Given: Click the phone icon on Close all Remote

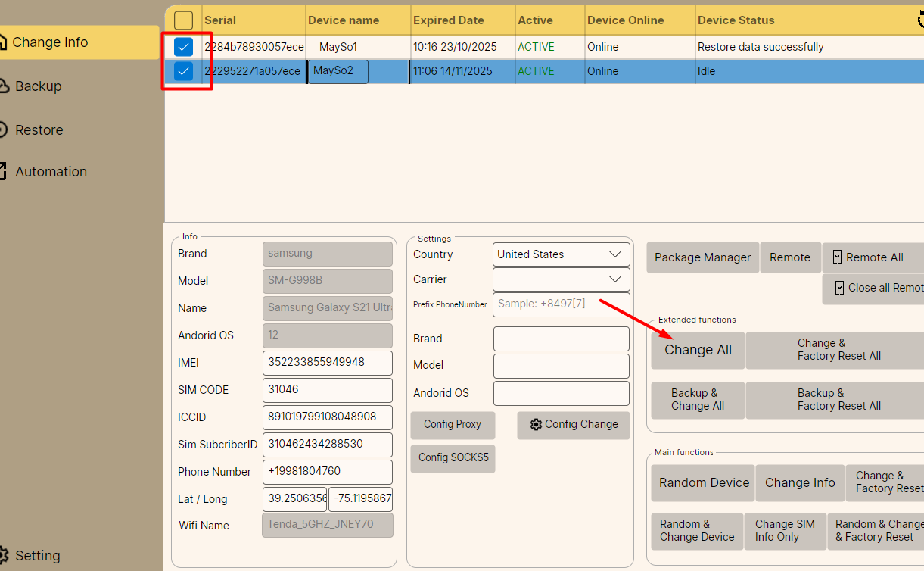Looking at the screenshot, I should tap(840, 288).
